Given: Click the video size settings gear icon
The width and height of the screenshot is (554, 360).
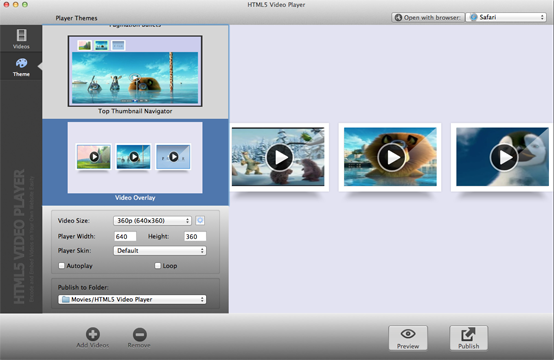Looking at the screenshot, I should tap(200, 220).
